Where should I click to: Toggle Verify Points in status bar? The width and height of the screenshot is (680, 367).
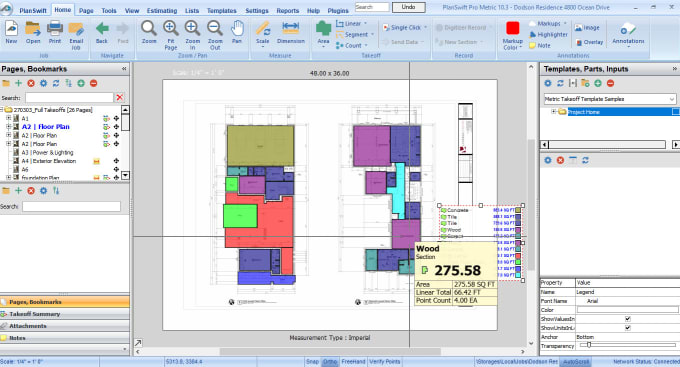[x=384, y=362]
